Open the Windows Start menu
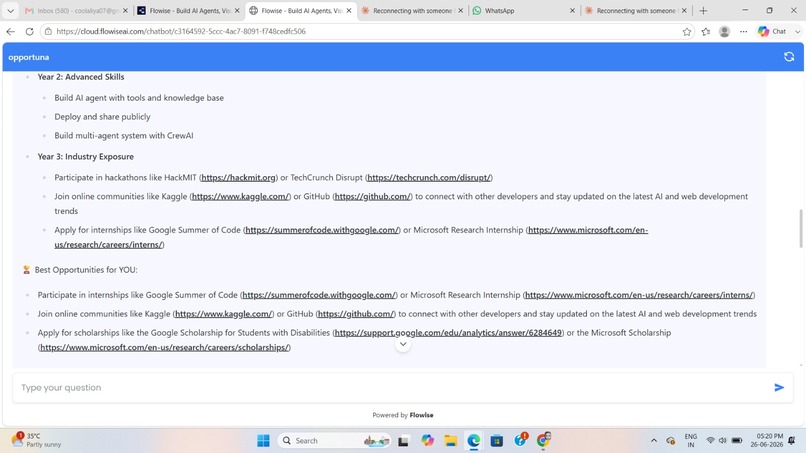This screenshot has height=453, width=806. (263, 441)
